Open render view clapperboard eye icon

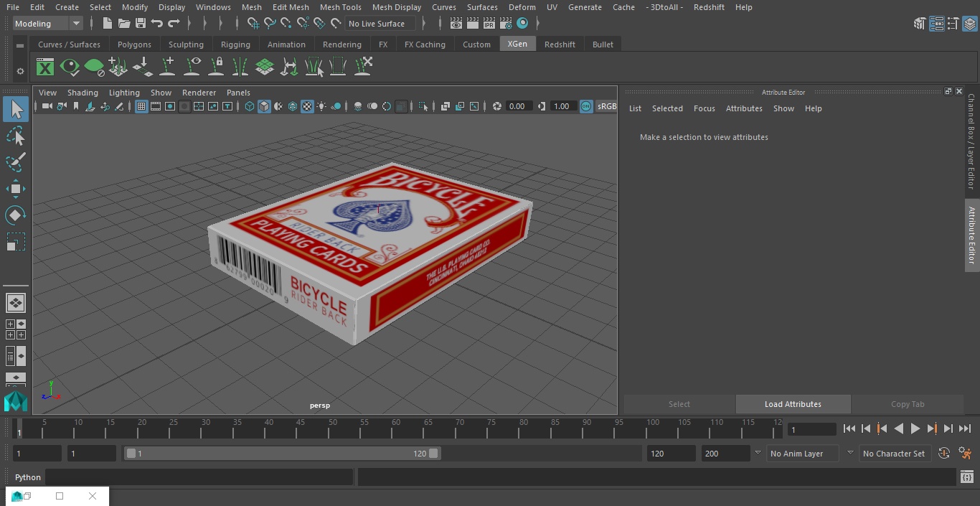point(456,24)
